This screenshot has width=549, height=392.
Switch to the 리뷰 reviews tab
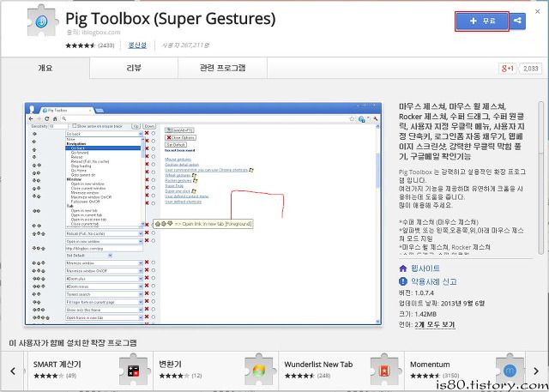134,68
